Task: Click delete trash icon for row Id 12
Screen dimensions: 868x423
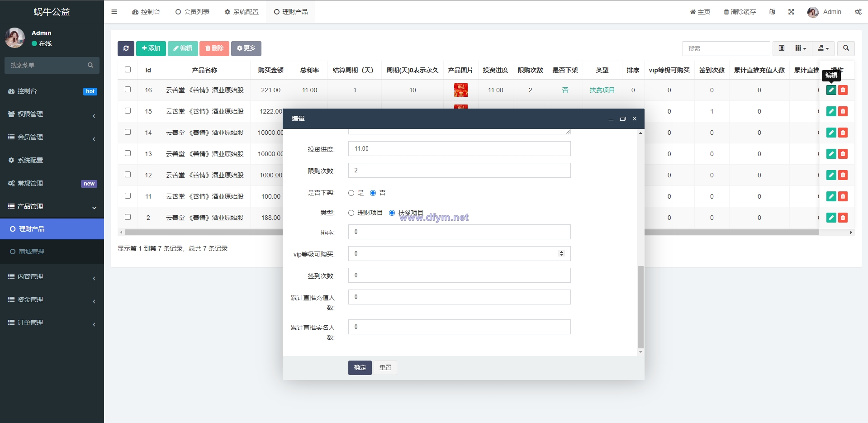Action: pyautogui.click(x=843, y=175)
